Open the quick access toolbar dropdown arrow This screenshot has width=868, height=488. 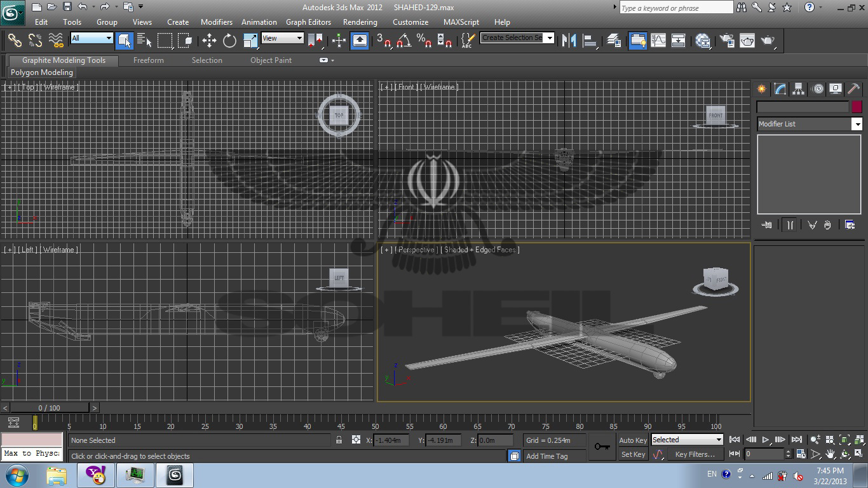(x=140, y=7)
